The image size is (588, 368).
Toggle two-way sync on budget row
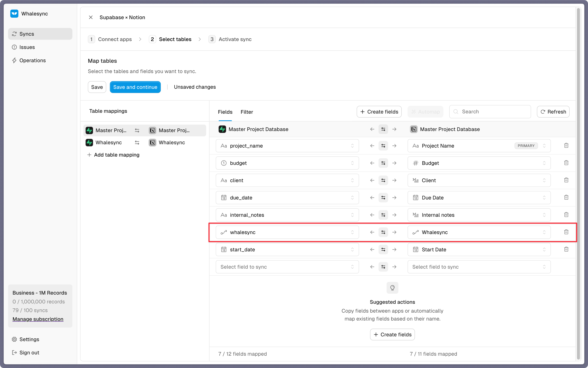click(383, 163)
